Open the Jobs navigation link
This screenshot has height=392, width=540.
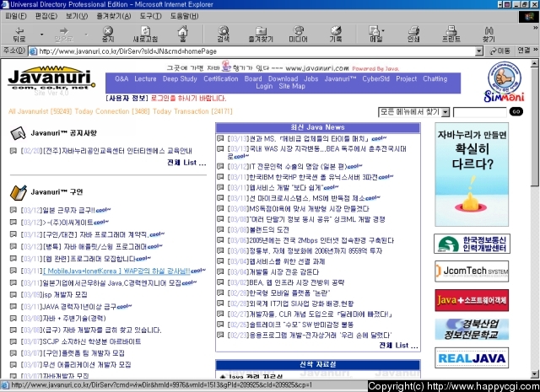pyautogui.click(x=311, y=78)
